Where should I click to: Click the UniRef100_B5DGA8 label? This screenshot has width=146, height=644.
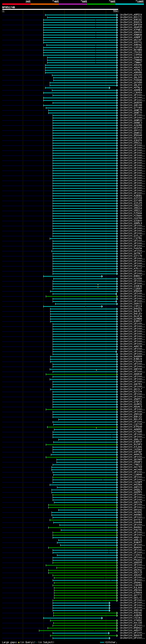point(131,135)
